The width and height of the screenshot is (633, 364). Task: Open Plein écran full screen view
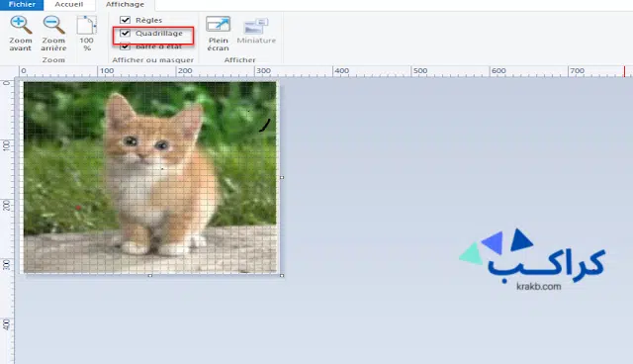tap(218, 25)
